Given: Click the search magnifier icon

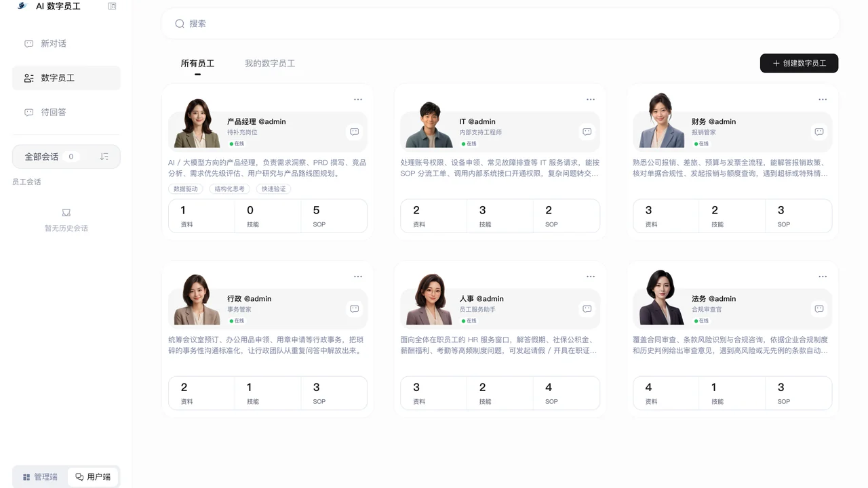Looking at the screenshot, I should coord(180,24).
